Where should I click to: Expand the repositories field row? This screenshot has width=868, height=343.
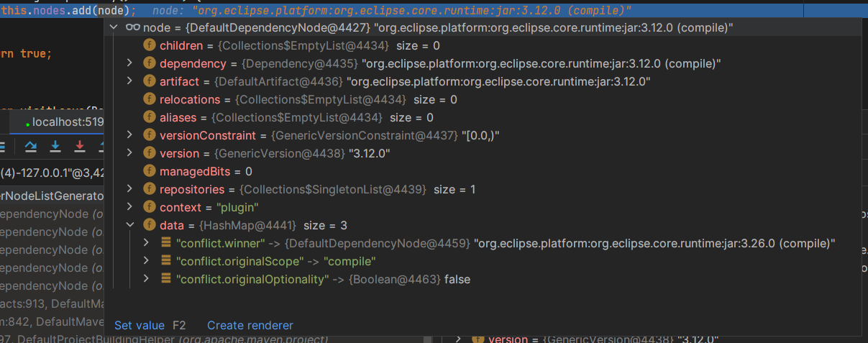coord(129,189)
